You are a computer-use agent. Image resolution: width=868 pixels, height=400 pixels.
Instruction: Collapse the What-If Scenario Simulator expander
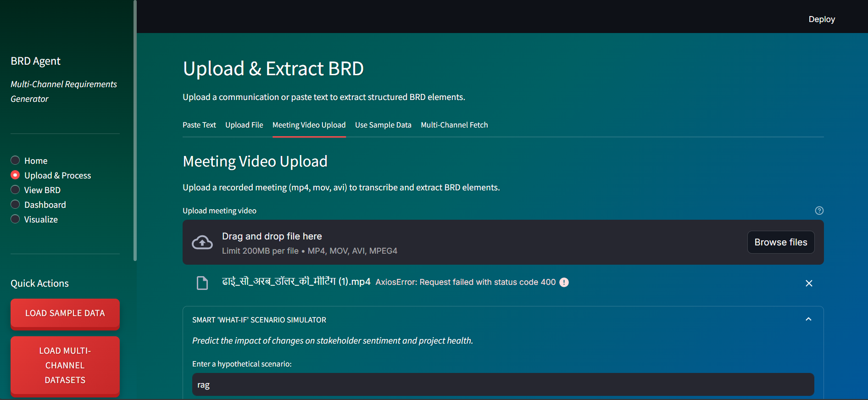click(808, 320)
